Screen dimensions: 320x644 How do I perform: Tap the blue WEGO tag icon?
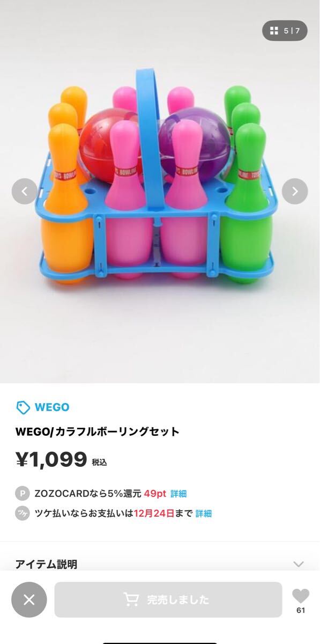tap(23, 407)
